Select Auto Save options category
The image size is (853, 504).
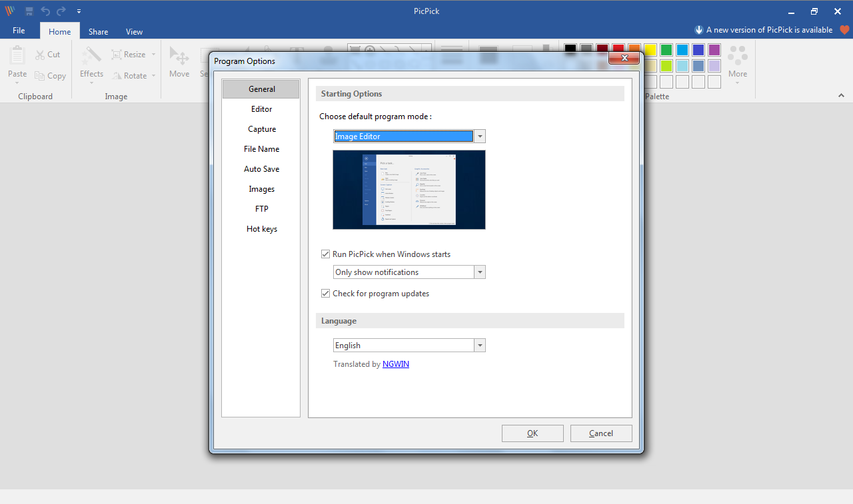pos(261,169)
